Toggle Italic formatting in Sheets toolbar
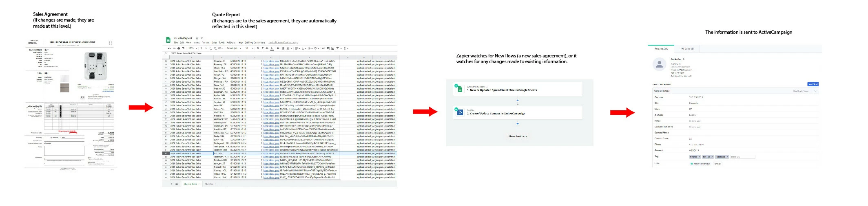The width and height of the screenshot is (868, 206). [x=262, y=48]
